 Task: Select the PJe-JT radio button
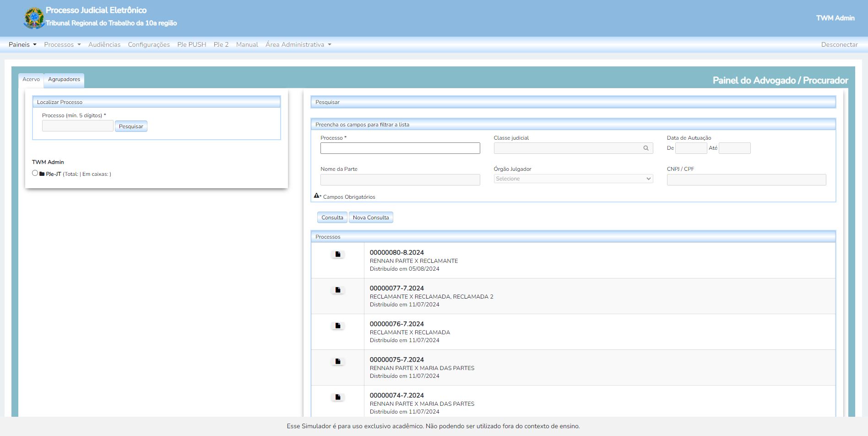35,173
